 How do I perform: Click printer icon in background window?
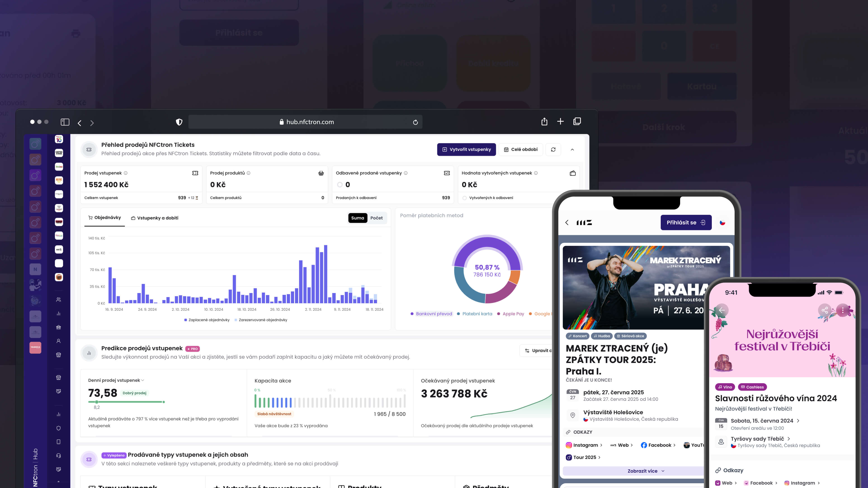(x=76, y=33)
